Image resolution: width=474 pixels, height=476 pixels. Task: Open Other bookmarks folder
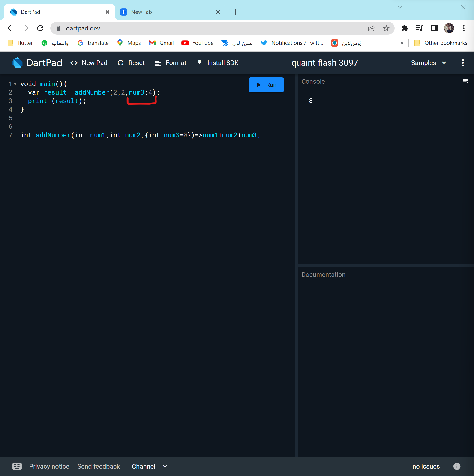(441, 43)
